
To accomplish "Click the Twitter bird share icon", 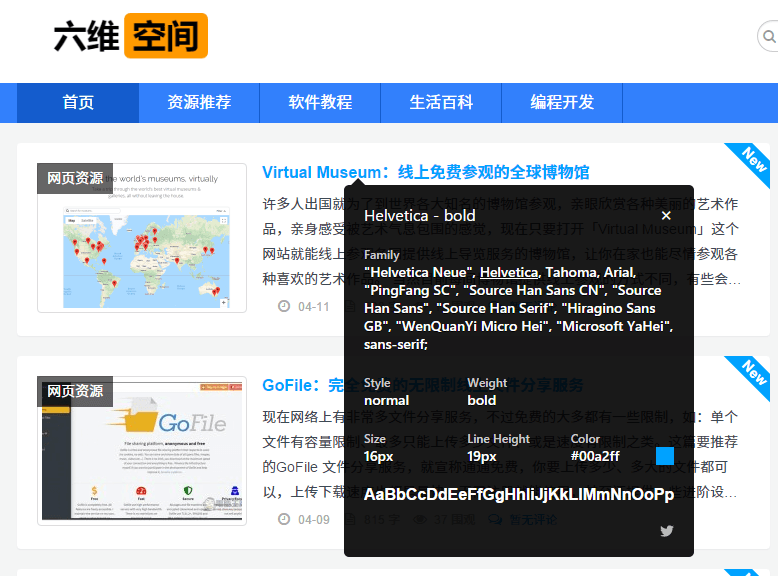I will (x=666, y=531).
